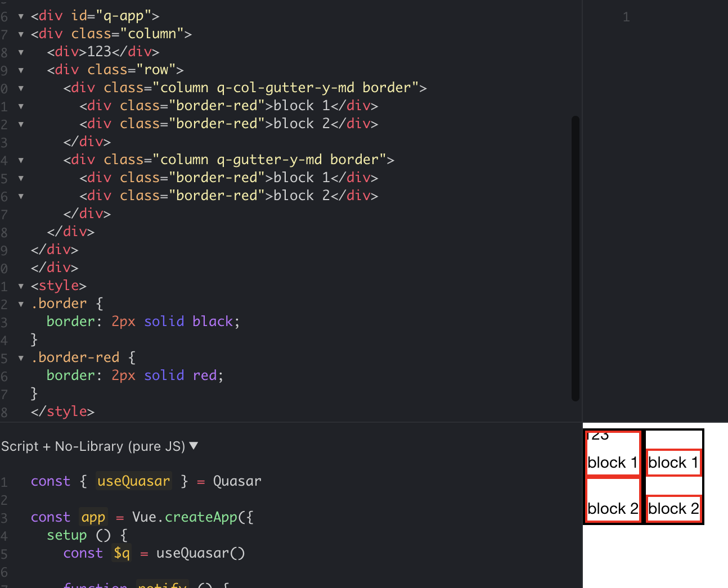Collapse the .border-red CSS rule

20,359
